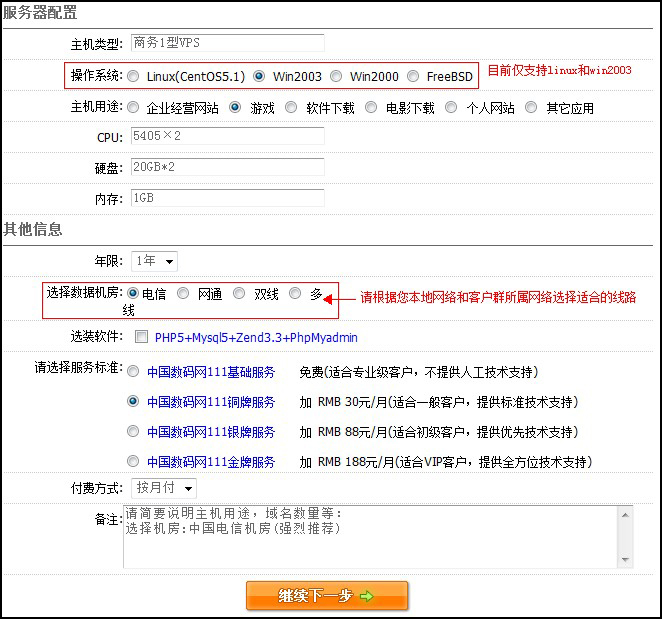Select 软件下载 host purpose radio
Viewport: 662px width, 619px height.
click(292, 108)
